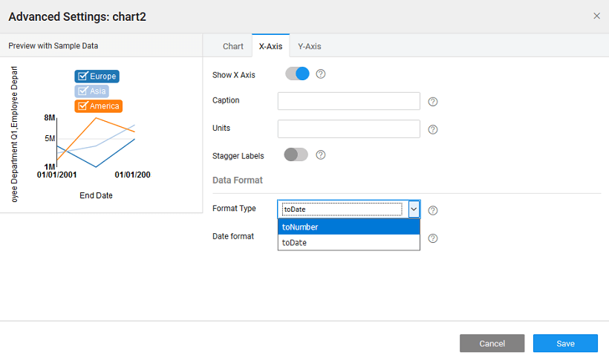The height and width of the screenshot is (364, 609).
Task: Enable the Stagger Labels switch
Action: click(296, 155)
